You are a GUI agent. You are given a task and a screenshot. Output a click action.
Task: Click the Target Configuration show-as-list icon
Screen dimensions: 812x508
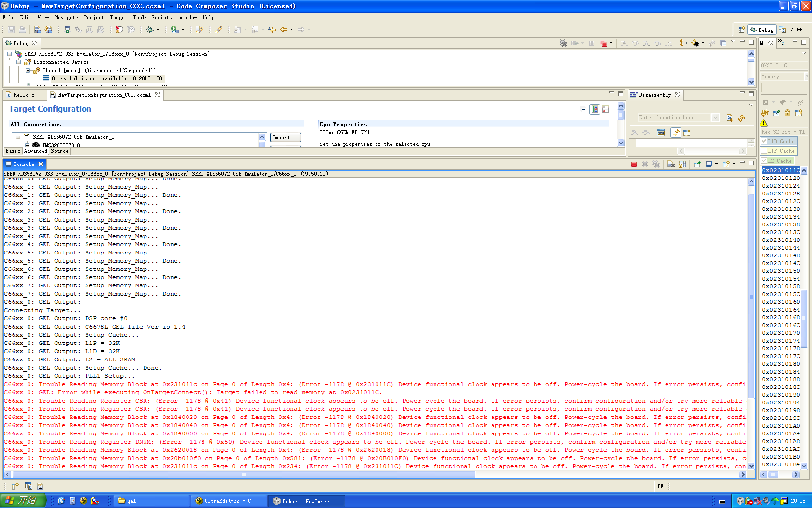click(605, 109)
